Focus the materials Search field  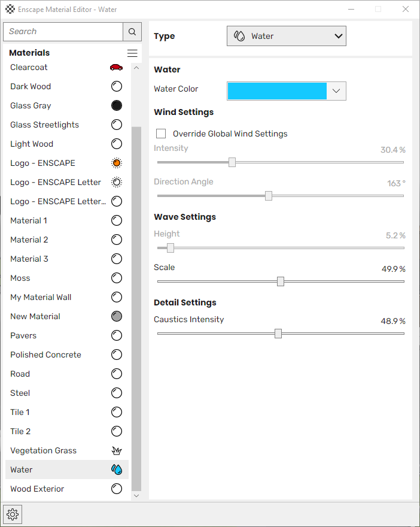(x=63, y=32)
